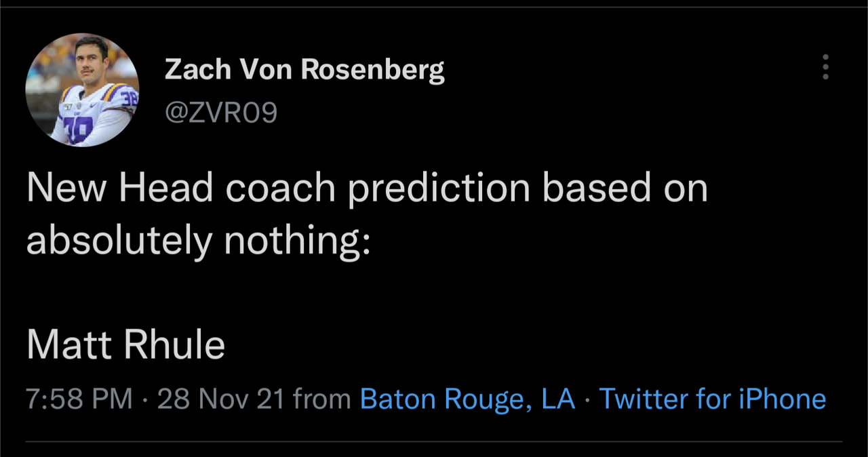Open the Zach Von Rosenberg display name
Viewport: 868px width, 457px height.
(304, 69)
